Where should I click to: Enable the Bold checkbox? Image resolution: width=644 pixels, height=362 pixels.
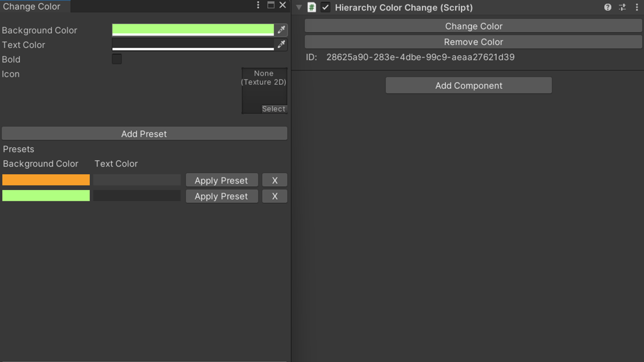tap(117, 59)
